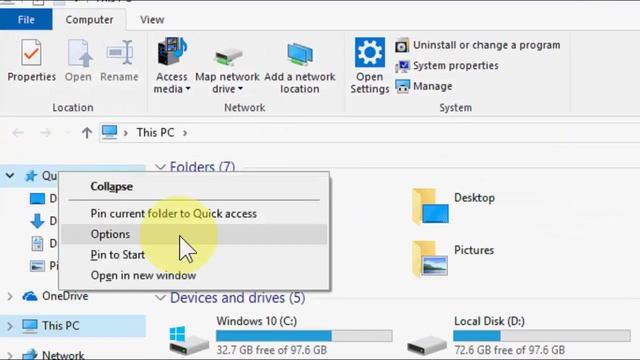Collapse the Folders (7) group
Viewport: 640px width, 360px height.
pyautogui.click(x=160, y=167)
